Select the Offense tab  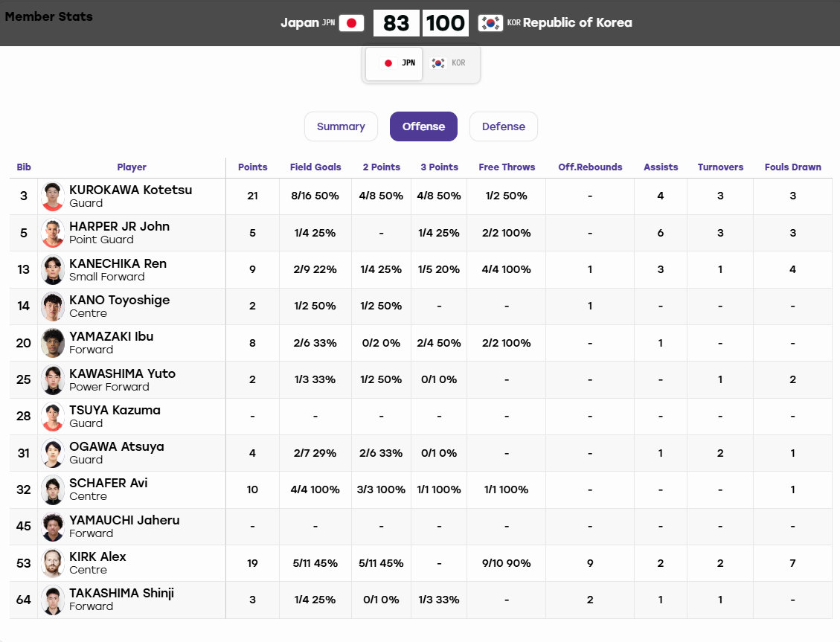tap(424, 126)
